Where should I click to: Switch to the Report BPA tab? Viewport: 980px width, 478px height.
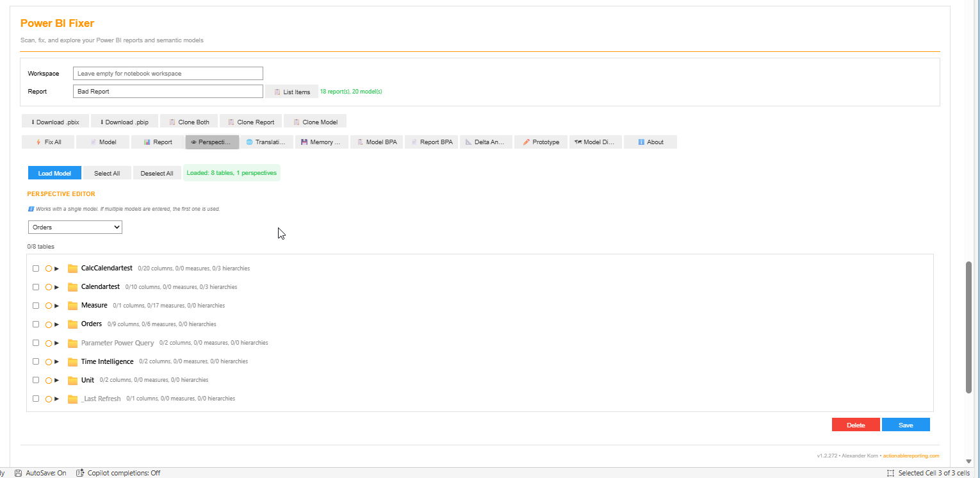pyautogui.click(x=430, y=142)
